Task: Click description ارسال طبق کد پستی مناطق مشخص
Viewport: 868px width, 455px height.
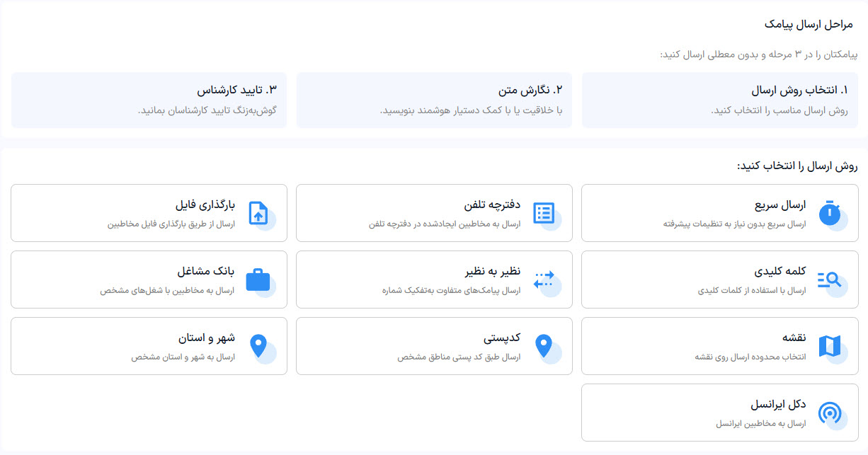Action: click(x=459, y=357)
